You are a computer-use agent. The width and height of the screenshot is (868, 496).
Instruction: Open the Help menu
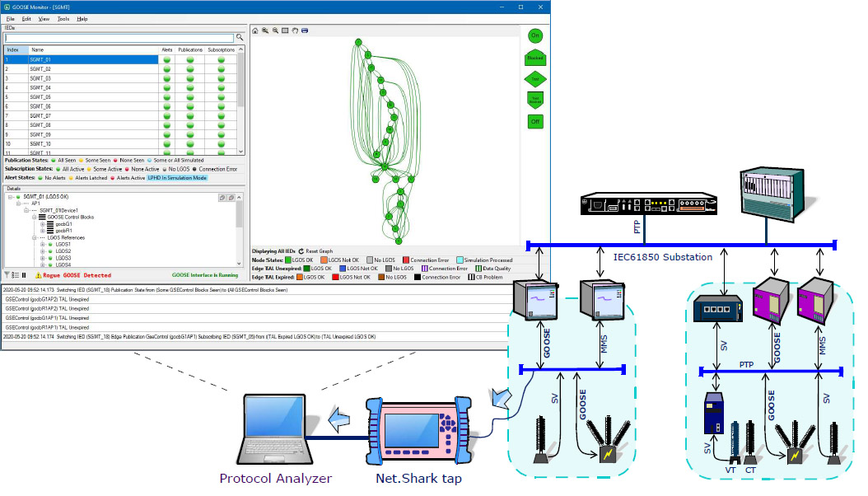click(82, 19)
